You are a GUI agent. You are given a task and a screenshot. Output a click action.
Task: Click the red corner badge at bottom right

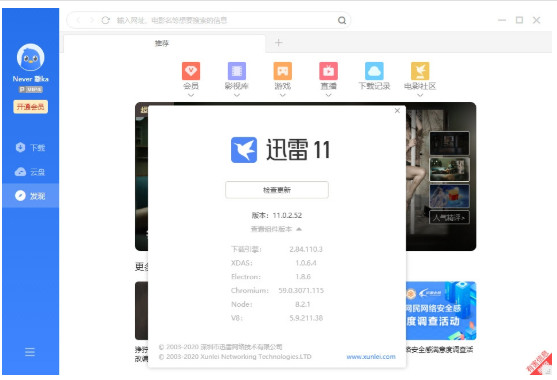tap(540, 363)
